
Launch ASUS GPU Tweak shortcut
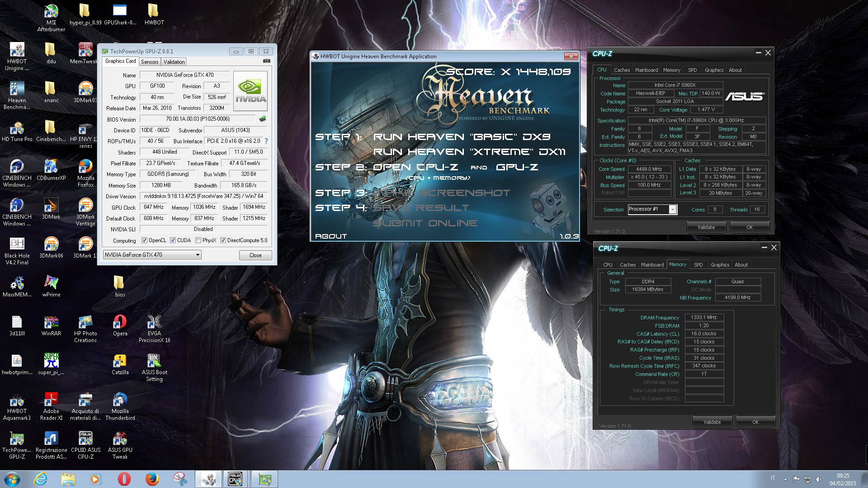point(120,446)
